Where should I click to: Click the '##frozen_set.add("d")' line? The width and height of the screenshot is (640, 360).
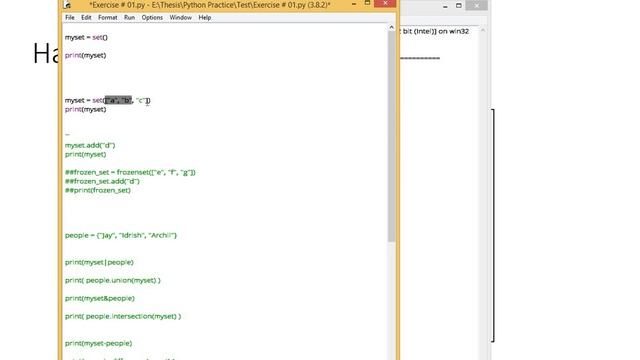tap(102, 181)
